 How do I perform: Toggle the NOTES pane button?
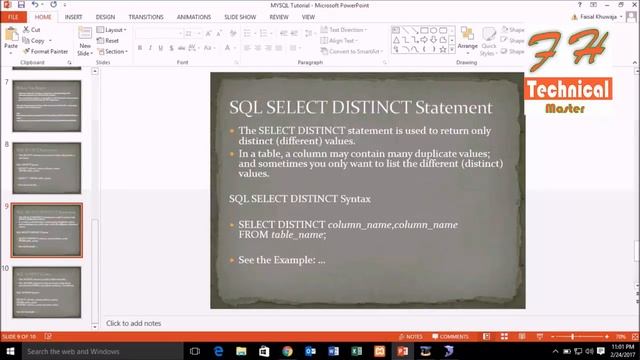[x=410, y=336]
